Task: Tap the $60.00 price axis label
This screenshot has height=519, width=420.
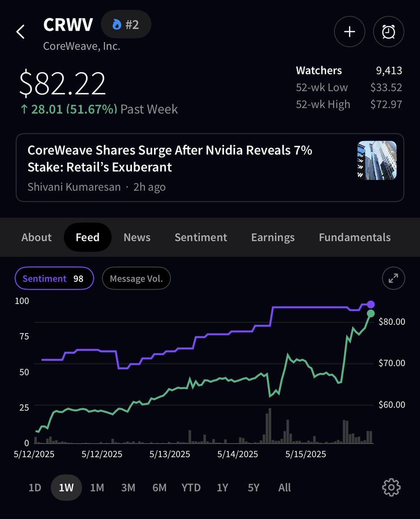Action: tap(392, 405)
